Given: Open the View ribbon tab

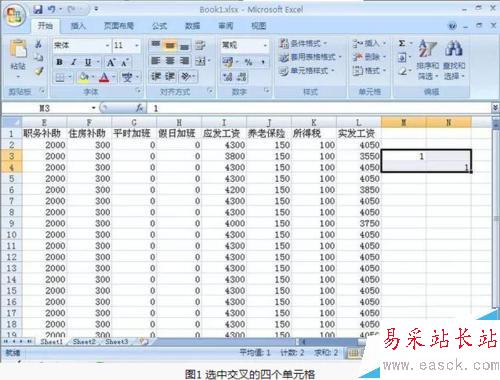Looking at the screenshot, I should tap(258, 26).
